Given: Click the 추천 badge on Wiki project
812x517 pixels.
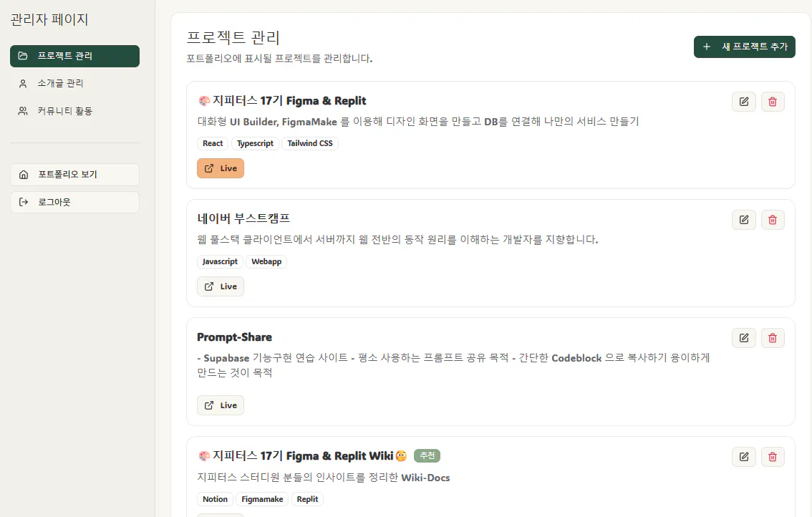Looking at the screenshot, I should (x=427, y=455).
